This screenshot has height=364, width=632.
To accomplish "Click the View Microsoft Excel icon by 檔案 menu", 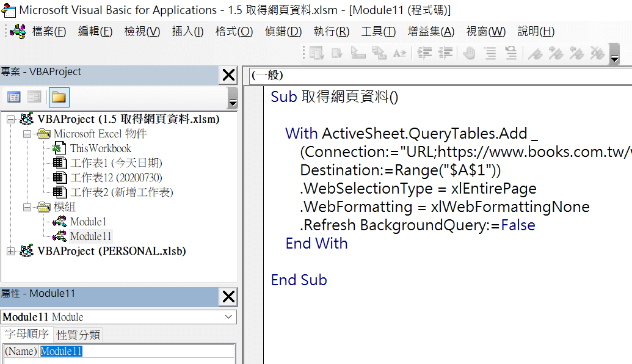I will coord(18,31).
